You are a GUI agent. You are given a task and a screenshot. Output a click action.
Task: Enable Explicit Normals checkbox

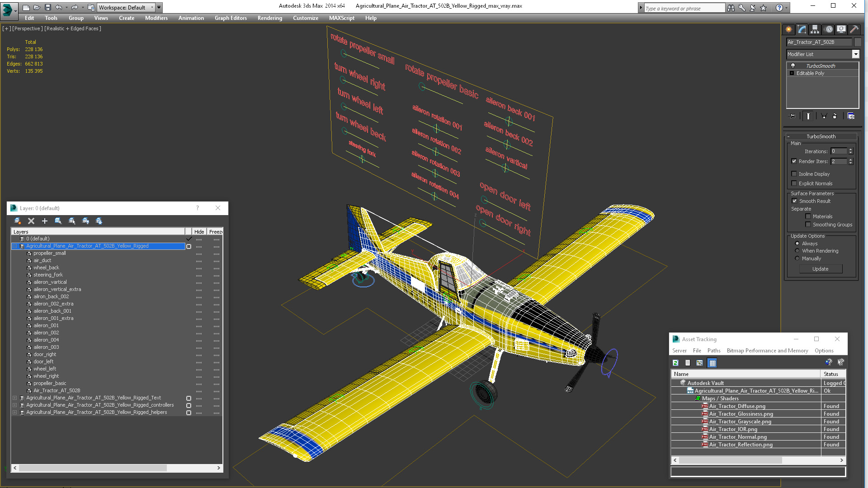(794, 183)
